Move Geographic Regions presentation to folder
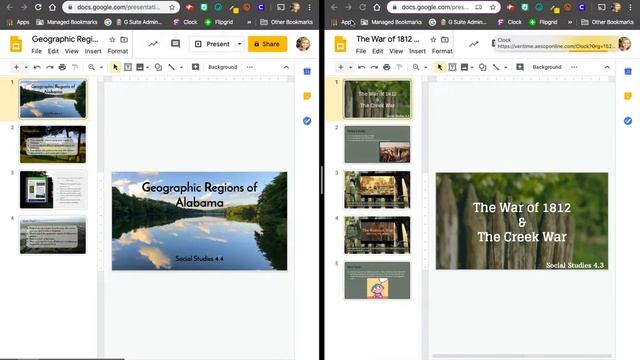Viewport: 640px width, 360px height. pyautogui.click(x=124, y=40)
